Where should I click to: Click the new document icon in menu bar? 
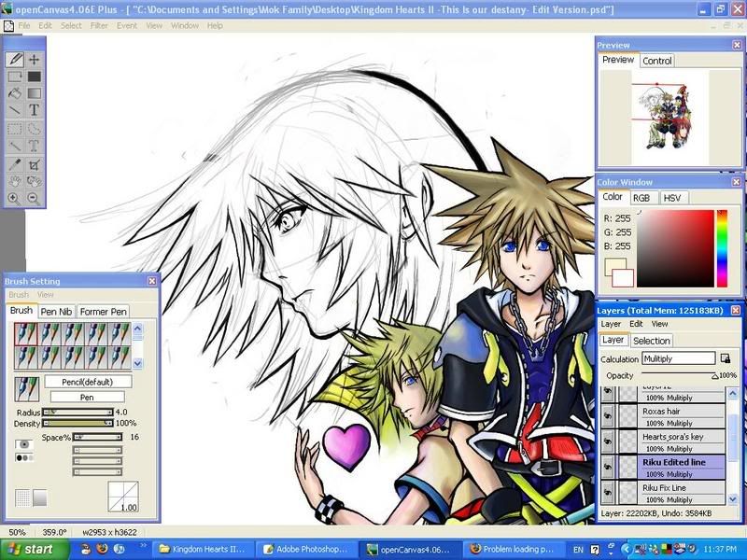click(8, 26)
